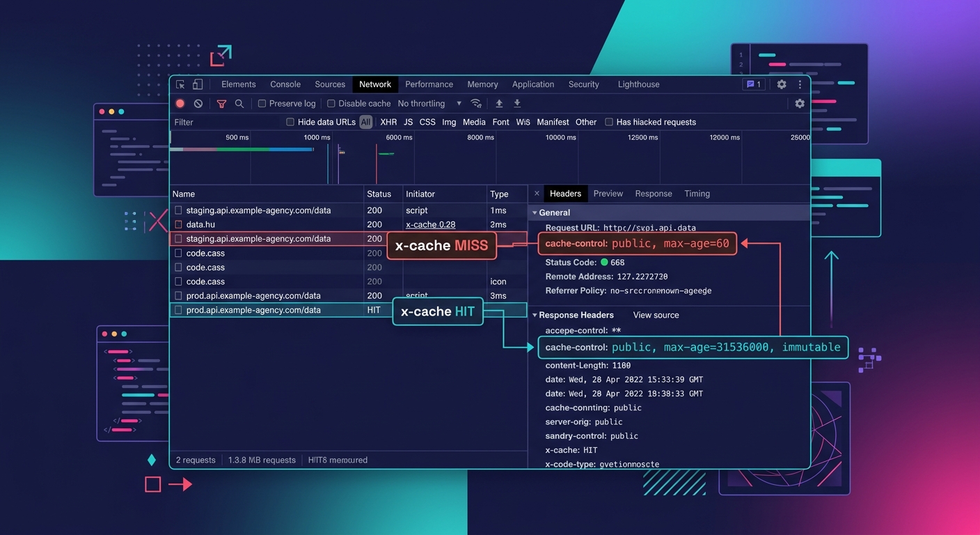This screenshot has height=535, width=980.
Task: Select the highlighted staging.api.example-agency.com/data row
Action: click(x=349, y=239)
